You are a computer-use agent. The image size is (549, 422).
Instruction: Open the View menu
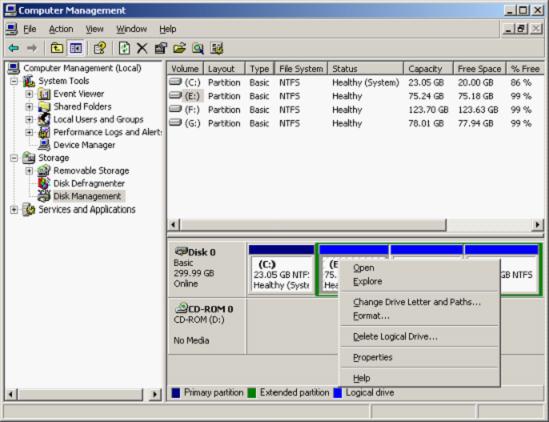(x=95, y=29)
